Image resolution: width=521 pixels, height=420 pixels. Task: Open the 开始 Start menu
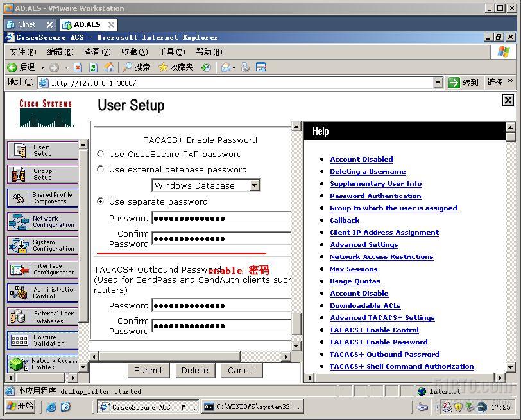tap(21, 406)
